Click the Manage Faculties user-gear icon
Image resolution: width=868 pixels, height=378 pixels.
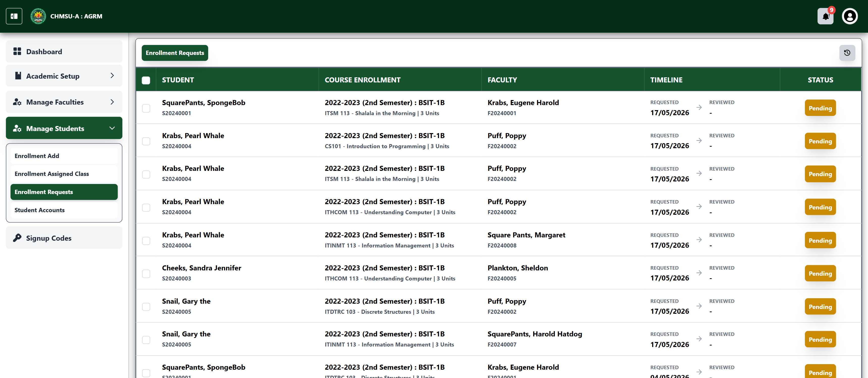click(x=17, y=102)
